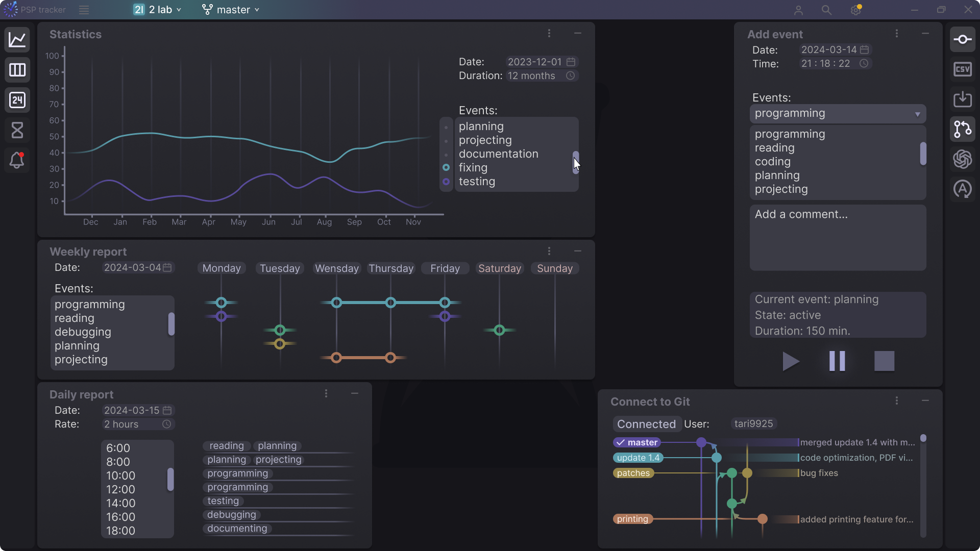Pause the current planning event
Image resolution: width=980 pixels, height=551 pixels.
(837, 361)
